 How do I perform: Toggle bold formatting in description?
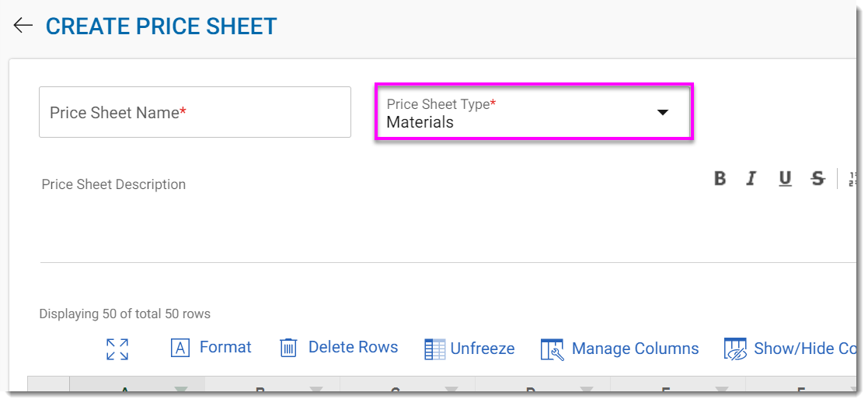(720, 179)
